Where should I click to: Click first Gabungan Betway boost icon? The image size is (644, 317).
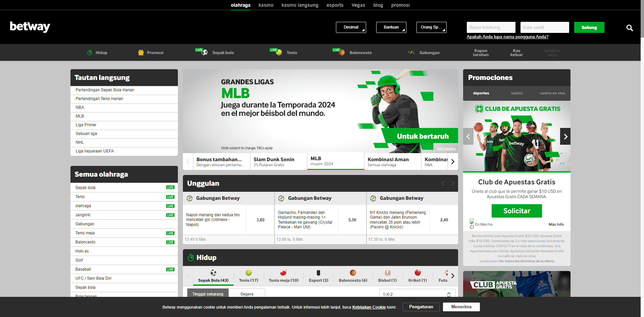pos(190,198)
